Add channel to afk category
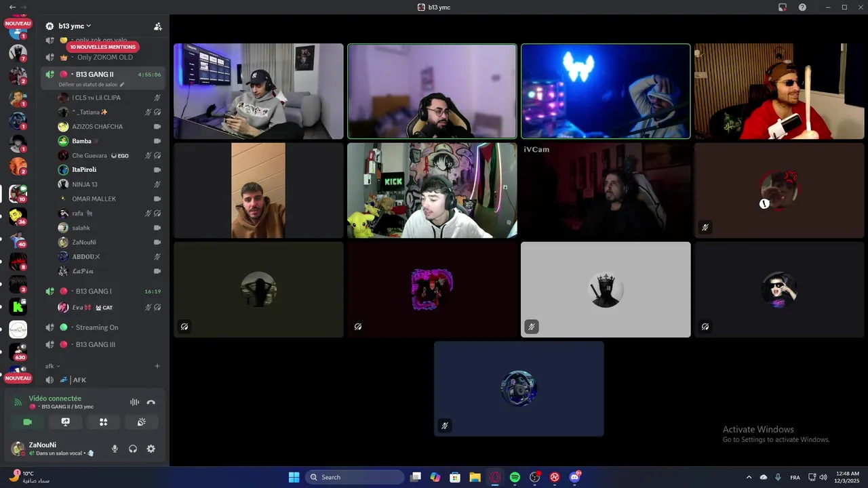 tap(157, 366)
